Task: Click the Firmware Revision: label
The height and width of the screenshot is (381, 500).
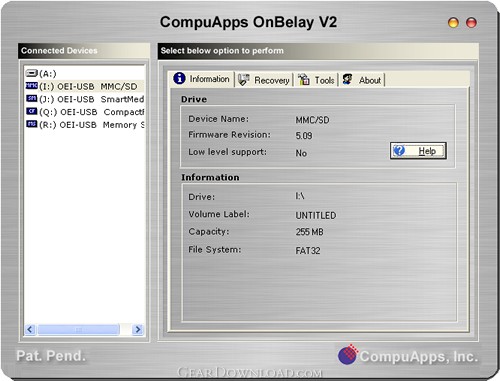Action: (229, 135)
